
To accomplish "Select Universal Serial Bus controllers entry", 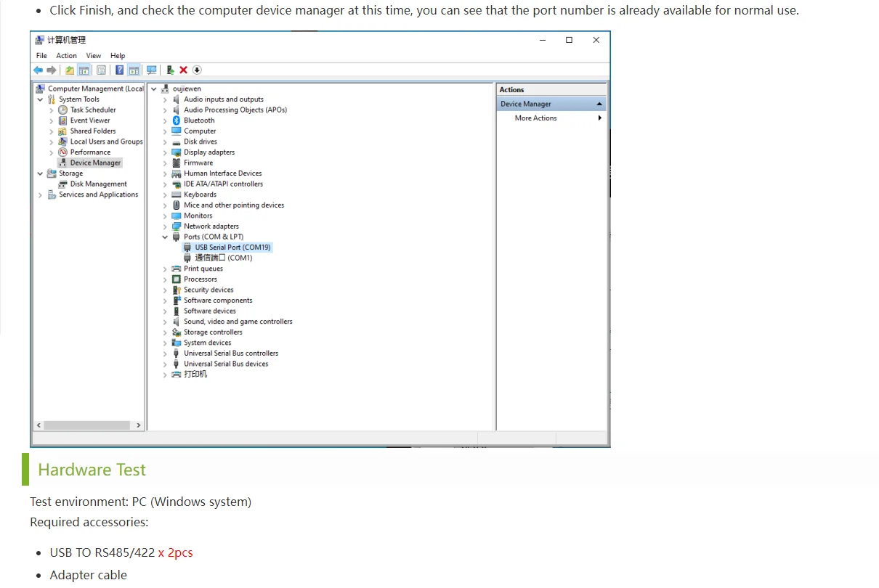I will click(x=231, y=354).
